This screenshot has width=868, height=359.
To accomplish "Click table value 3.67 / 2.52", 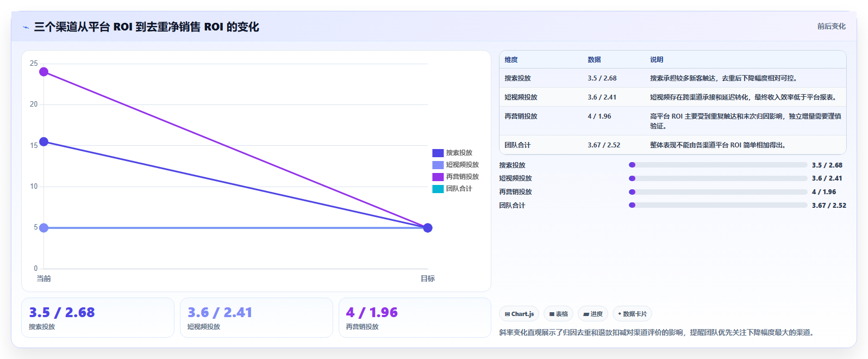I will (604, 145).
